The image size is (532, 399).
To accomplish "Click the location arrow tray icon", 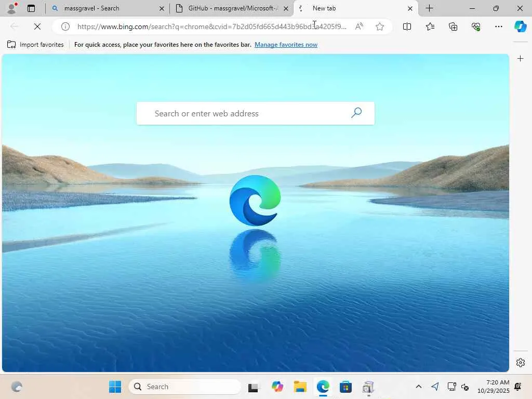I will [435, 387].
